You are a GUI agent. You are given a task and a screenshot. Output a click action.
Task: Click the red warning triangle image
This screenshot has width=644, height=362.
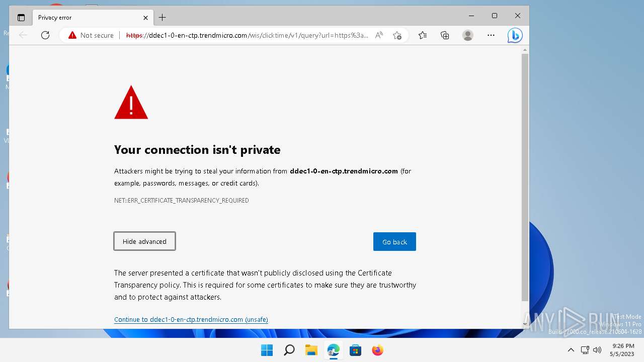[131, 102]
